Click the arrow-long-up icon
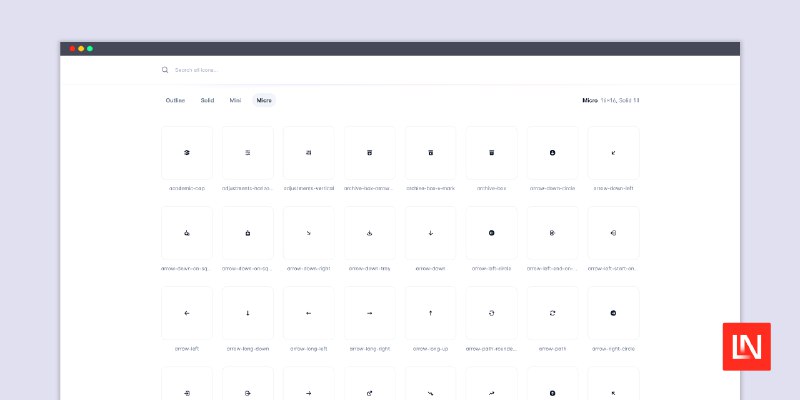Image resolution: width=800 pixels, height=400 pixels. [431, 313]
